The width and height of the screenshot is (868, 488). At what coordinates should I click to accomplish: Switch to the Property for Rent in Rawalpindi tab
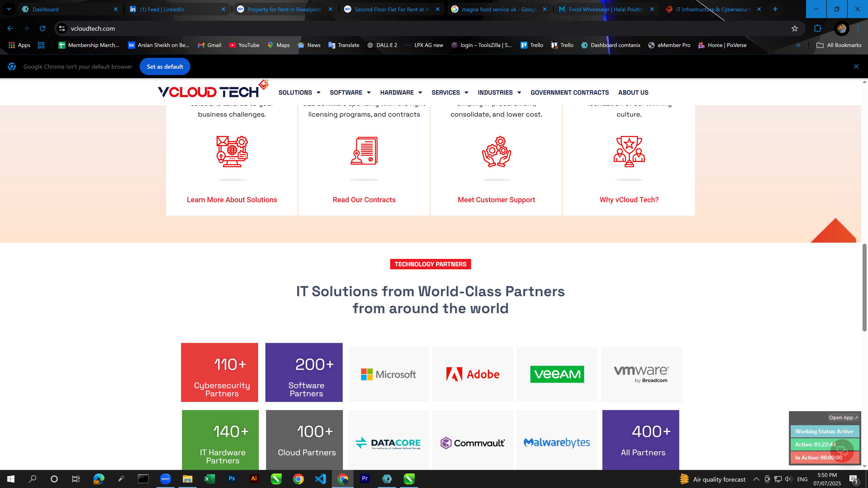click(285, 9)
